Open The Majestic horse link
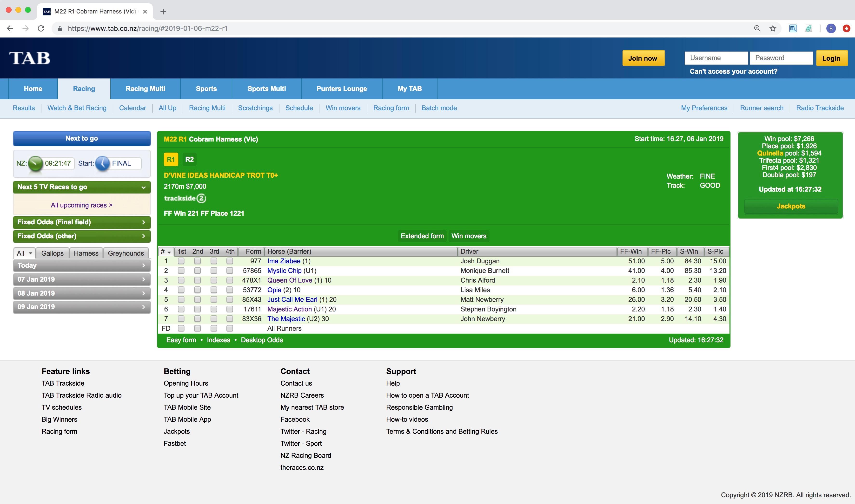Screen dimensions: 855x504 pos(286,319)
